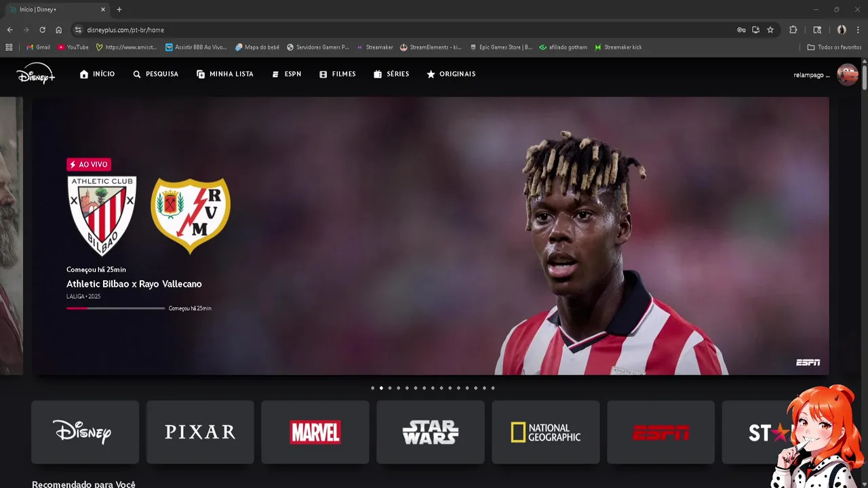Open the Chrome three-dot menu

click(x=859, y=30)
